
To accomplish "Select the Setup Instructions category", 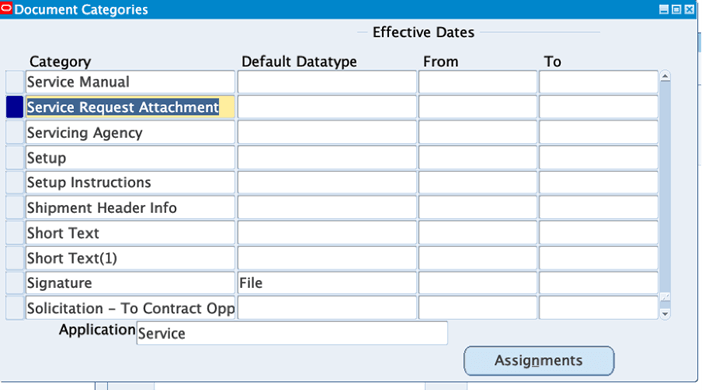I will pos(130,183).
